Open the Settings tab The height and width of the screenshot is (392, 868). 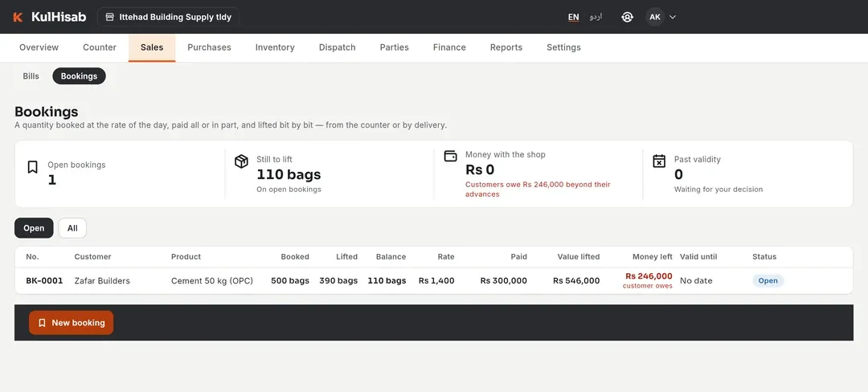[x=563, y=47]
